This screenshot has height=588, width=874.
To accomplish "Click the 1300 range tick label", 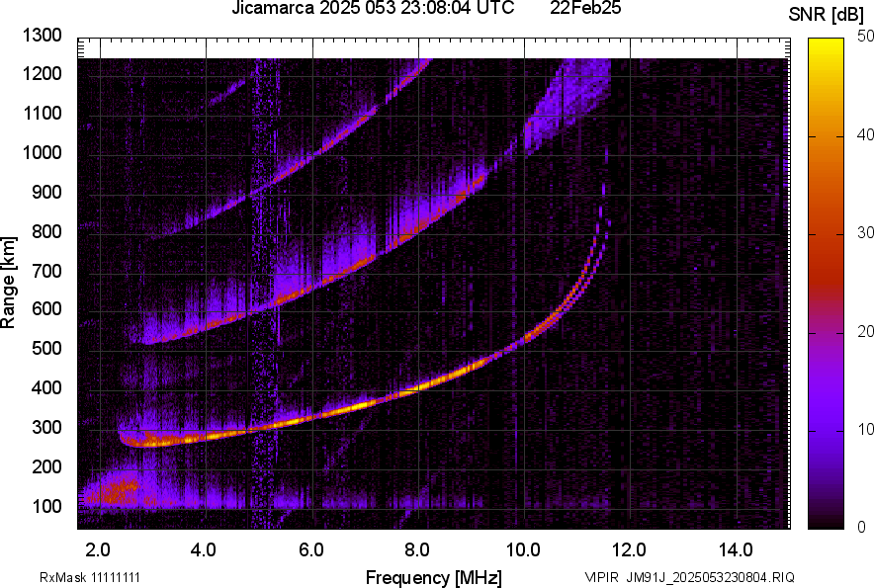I will point(42,36).
